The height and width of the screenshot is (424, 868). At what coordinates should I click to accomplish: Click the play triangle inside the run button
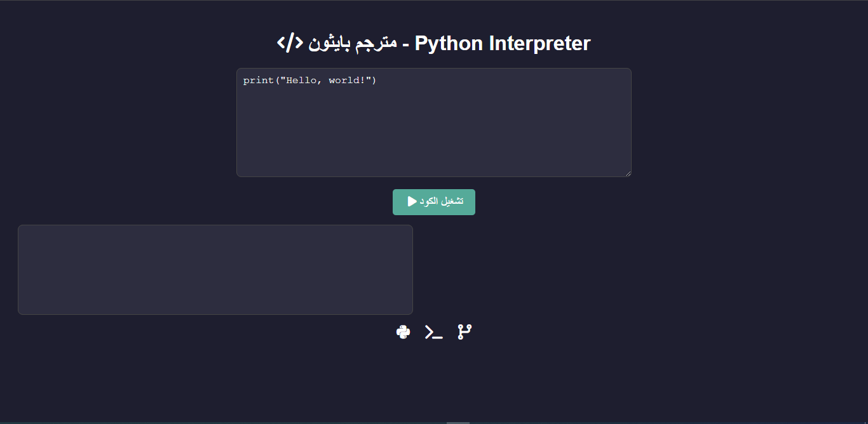[412, 201]
